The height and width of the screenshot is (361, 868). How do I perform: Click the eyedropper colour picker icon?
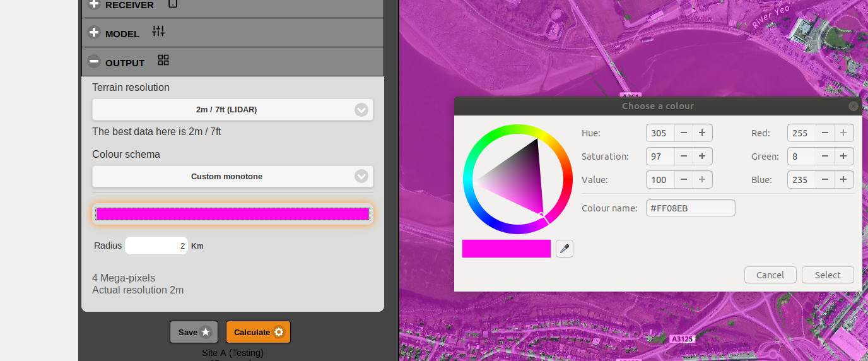tap(565, 249)
